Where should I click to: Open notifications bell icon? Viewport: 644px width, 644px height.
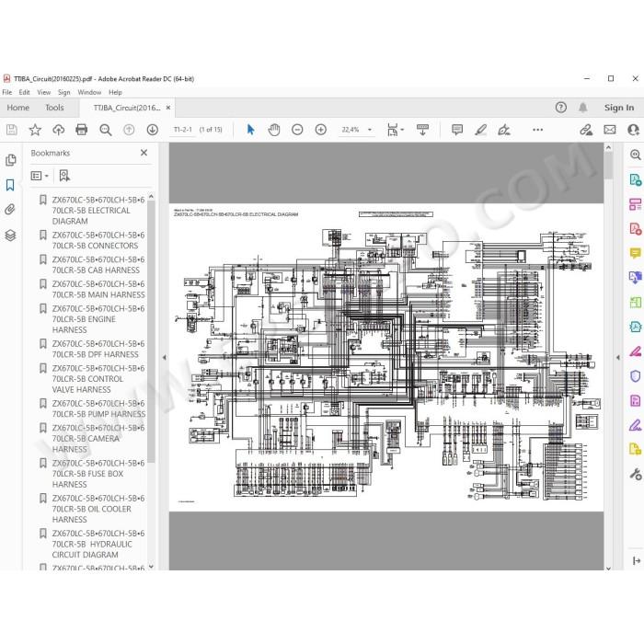(x=582, y=108)
